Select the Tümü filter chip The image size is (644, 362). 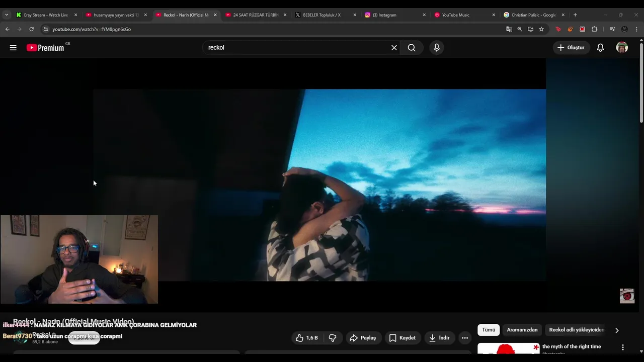[x=489, y=330]
